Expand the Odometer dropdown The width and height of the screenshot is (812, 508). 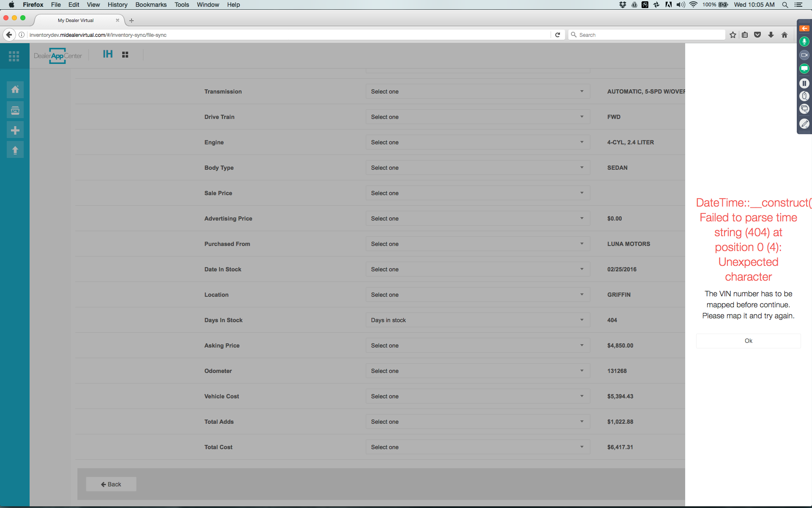[478, 371]
